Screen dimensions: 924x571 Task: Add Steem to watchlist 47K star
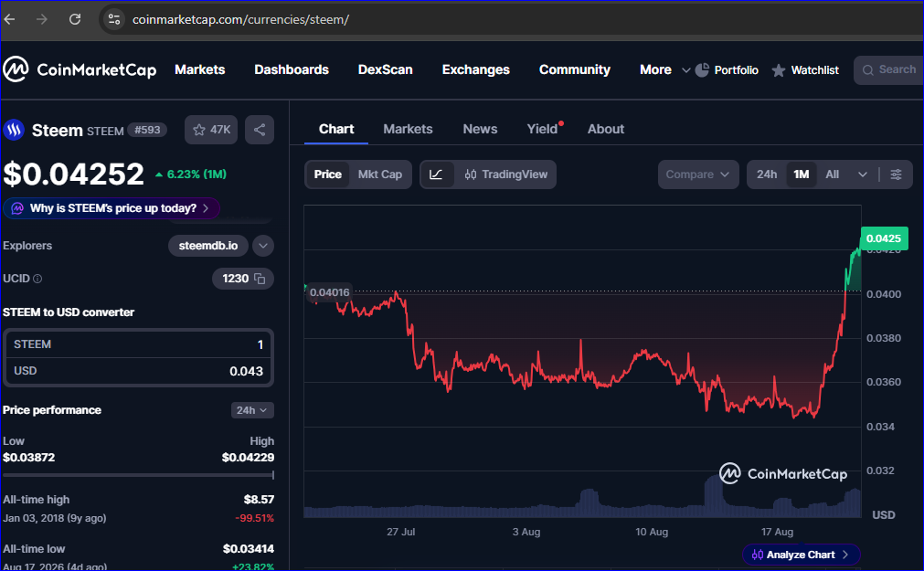pos(211,130)
